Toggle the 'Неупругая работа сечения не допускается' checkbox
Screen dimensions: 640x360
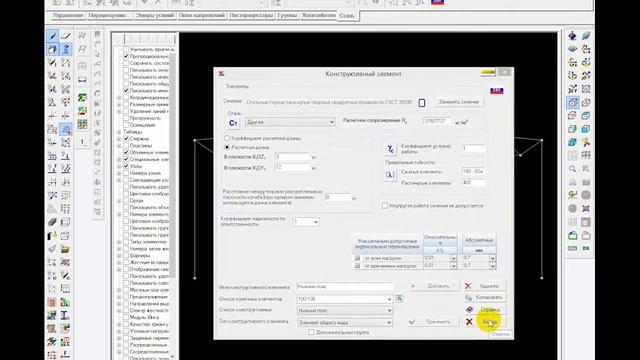click(x=384, y=206)
